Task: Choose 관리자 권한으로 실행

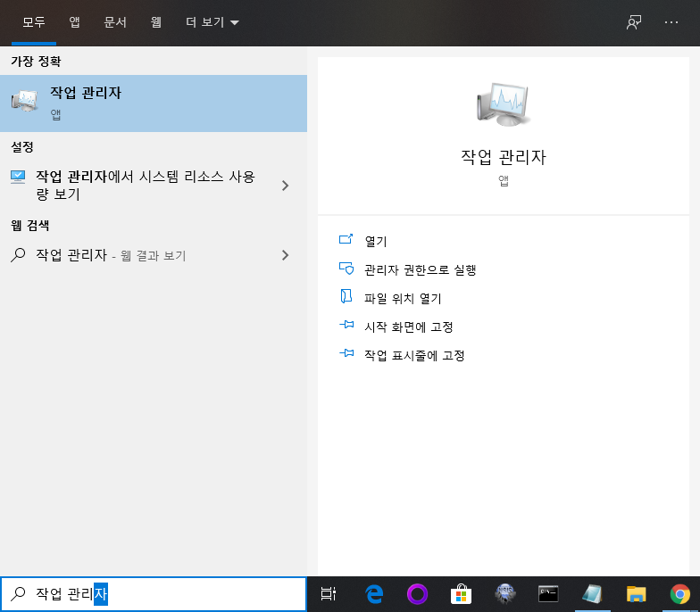Action: (x=420, y=269)
